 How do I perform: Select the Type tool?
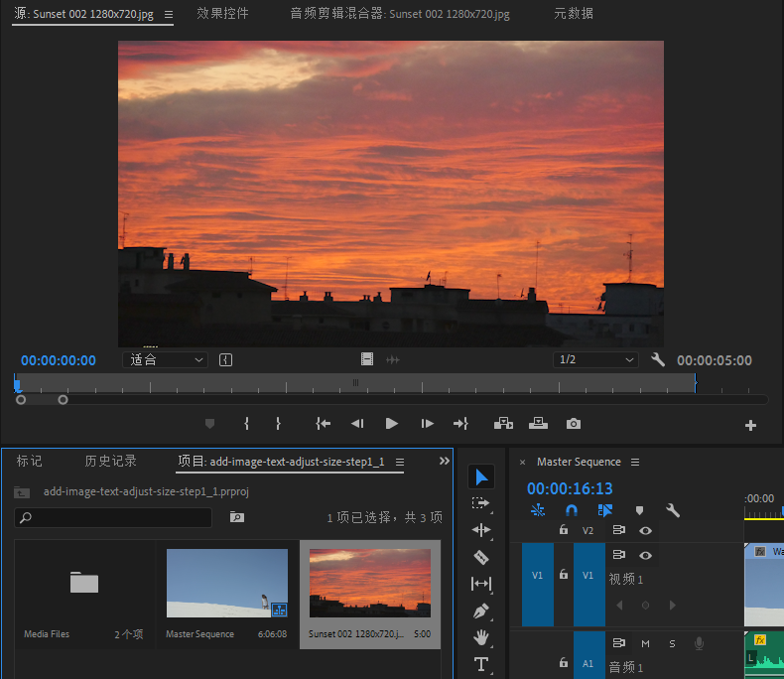point(481,664)
